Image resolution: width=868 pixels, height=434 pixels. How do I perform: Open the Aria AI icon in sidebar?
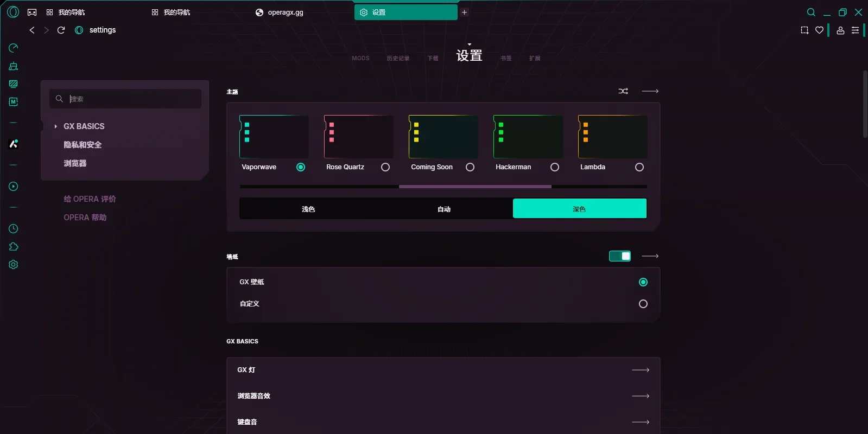14,144
